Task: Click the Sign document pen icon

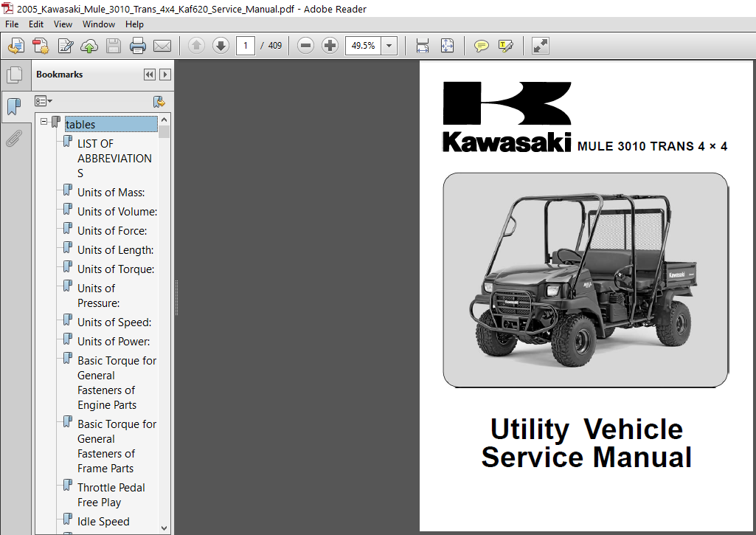Action: tap(65, 46)
